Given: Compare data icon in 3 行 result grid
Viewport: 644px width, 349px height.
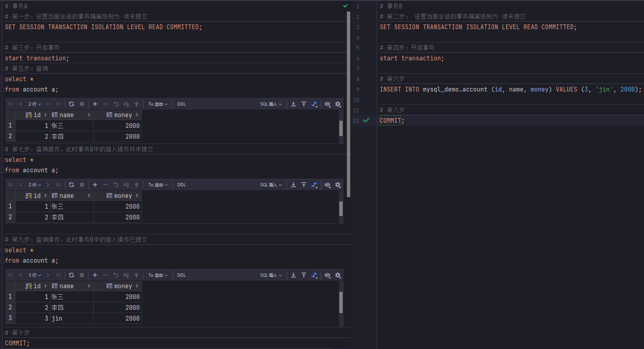Looking at the screenshot, I should coord(315,275).
